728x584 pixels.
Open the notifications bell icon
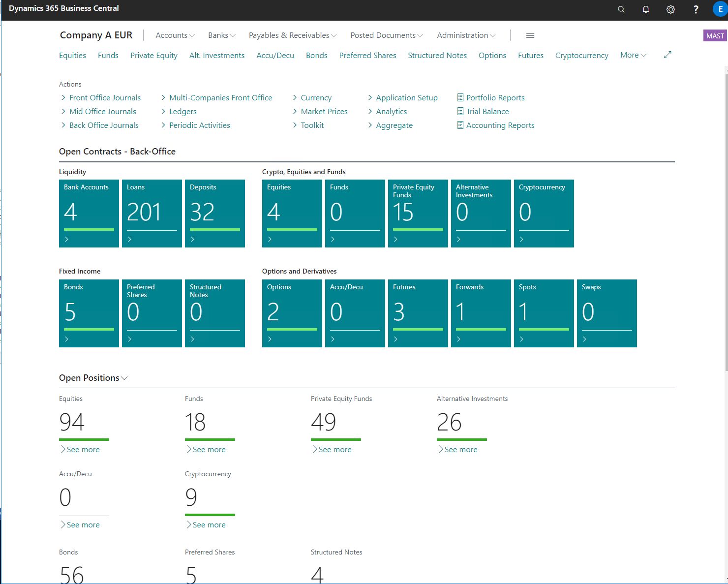coord(646,9)
